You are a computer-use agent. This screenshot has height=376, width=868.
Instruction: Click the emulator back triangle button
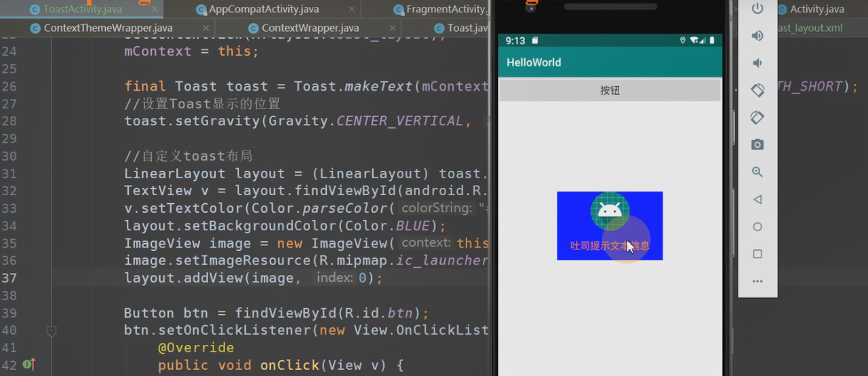point(757,199)
